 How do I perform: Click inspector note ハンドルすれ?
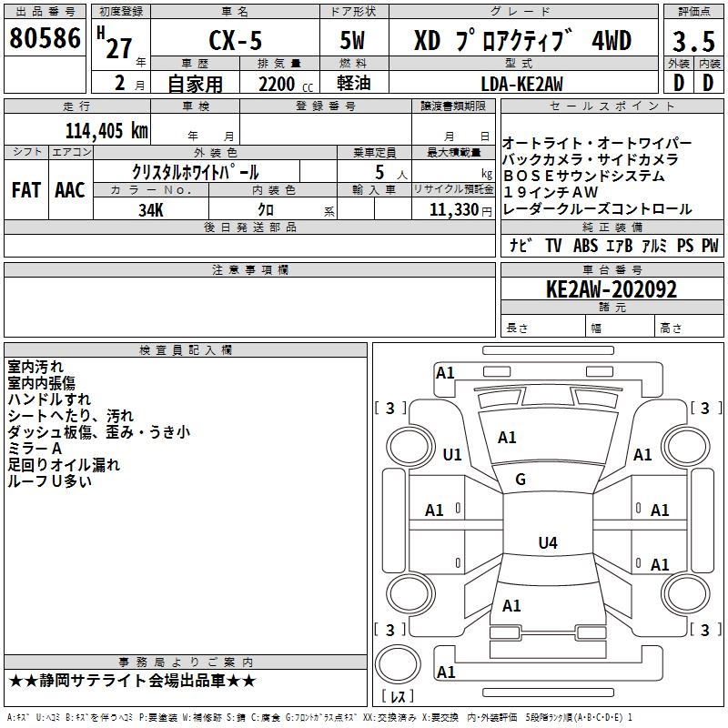pos(49,399)
